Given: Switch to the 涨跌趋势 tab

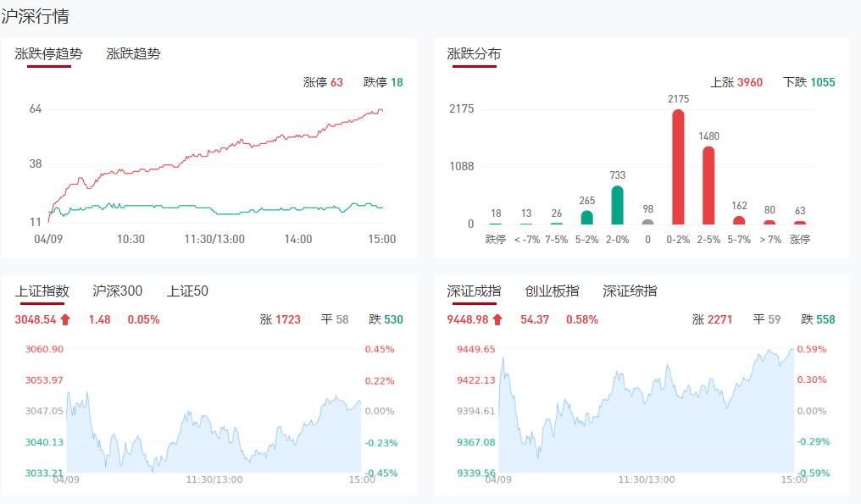Looking at the screenshot, I should [x=133, y=53].
